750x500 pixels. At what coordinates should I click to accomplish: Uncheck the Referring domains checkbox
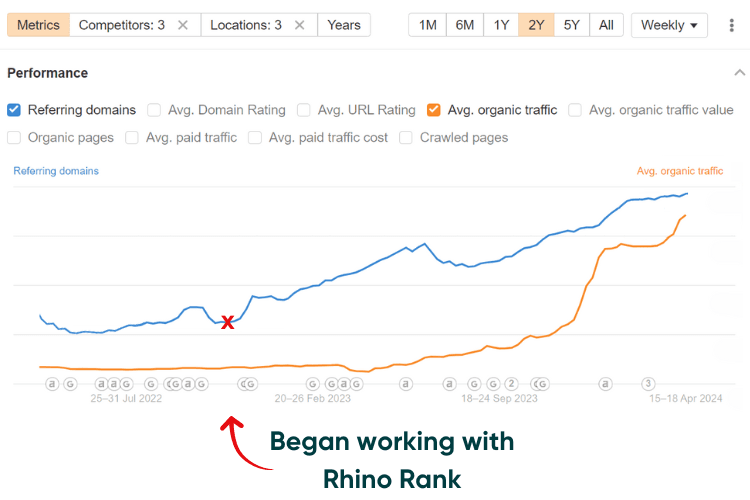point(15,110)
